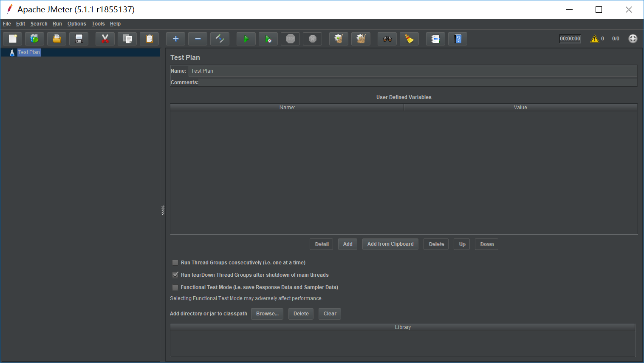Image resolution: width=644 pixels, height=363 pixels.
Task: Click the Name: column header
Action: click(287, 108)
